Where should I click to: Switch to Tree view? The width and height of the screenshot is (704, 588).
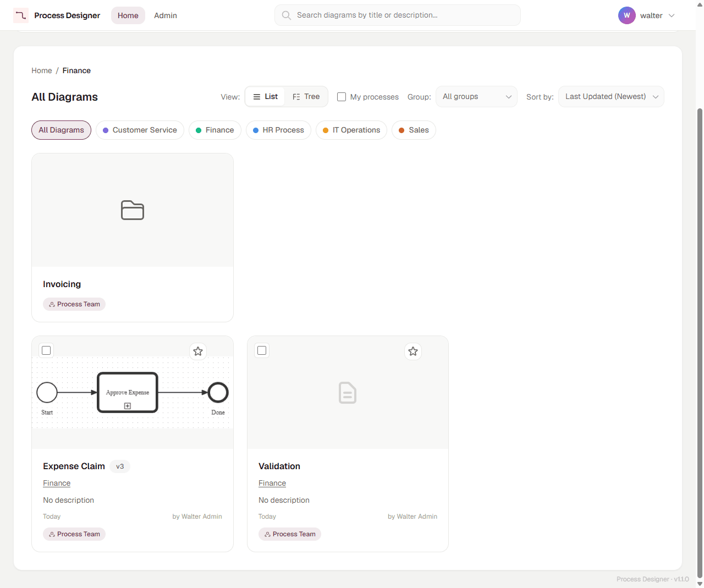306,97
